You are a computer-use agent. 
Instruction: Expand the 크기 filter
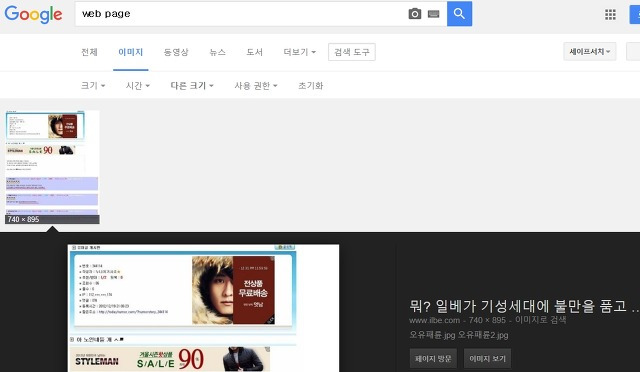pos(93,86)
